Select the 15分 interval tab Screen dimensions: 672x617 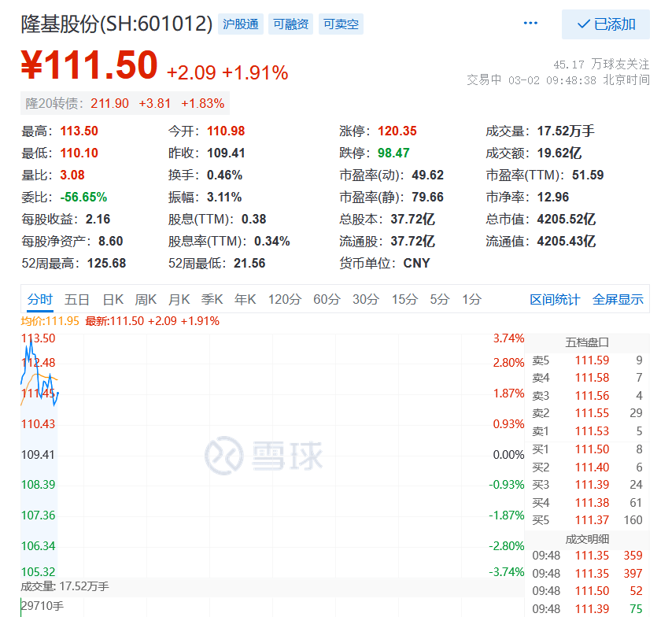click(x=404, y=299)
